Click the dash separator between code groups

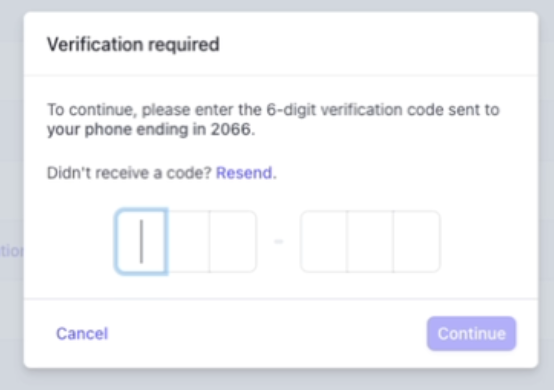[x=278, y=241]
